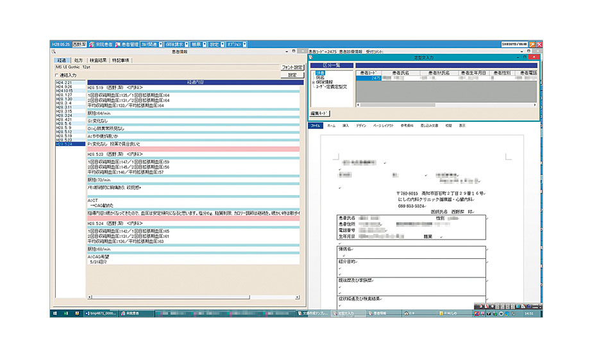Expand the 保険情報 tree node
Screen dimensions: 590x364
click(x=313, y=82)
